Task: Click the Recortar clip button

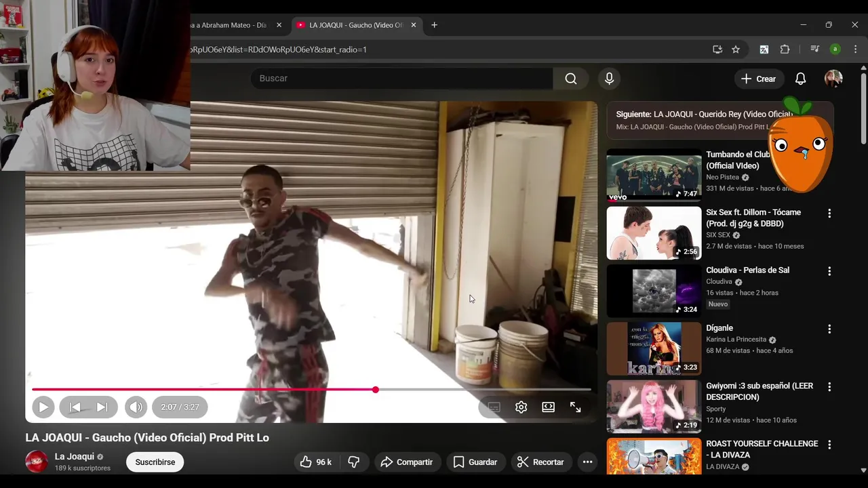Action: coord(540,462)
